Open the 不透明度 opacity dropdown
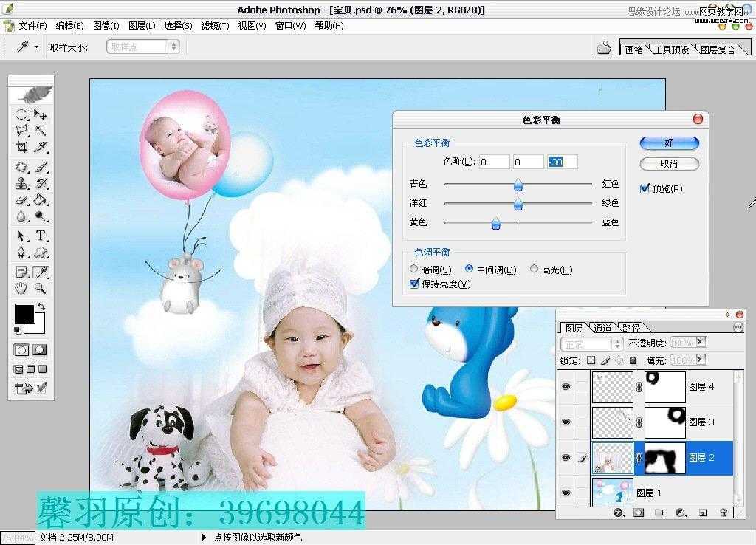The height and width of the screenshot is (545, 756). click(699, 343)
